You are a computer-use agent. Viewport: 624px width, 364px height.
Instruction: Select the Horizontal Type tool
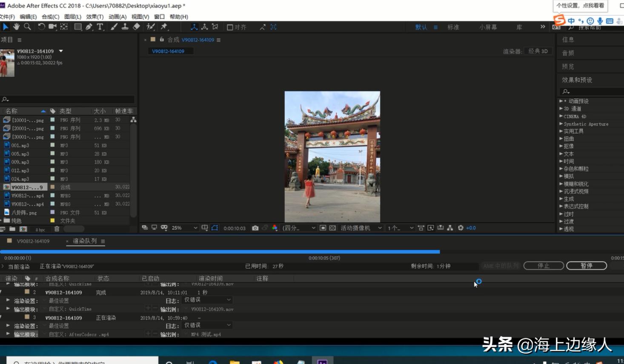(100, 27)
